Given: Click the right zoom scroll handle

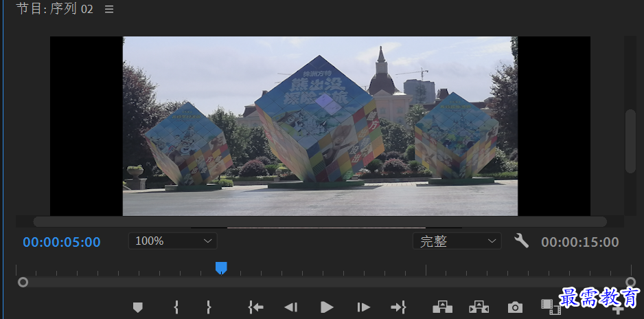Looking at the screenshot, I should coord(630,283).
